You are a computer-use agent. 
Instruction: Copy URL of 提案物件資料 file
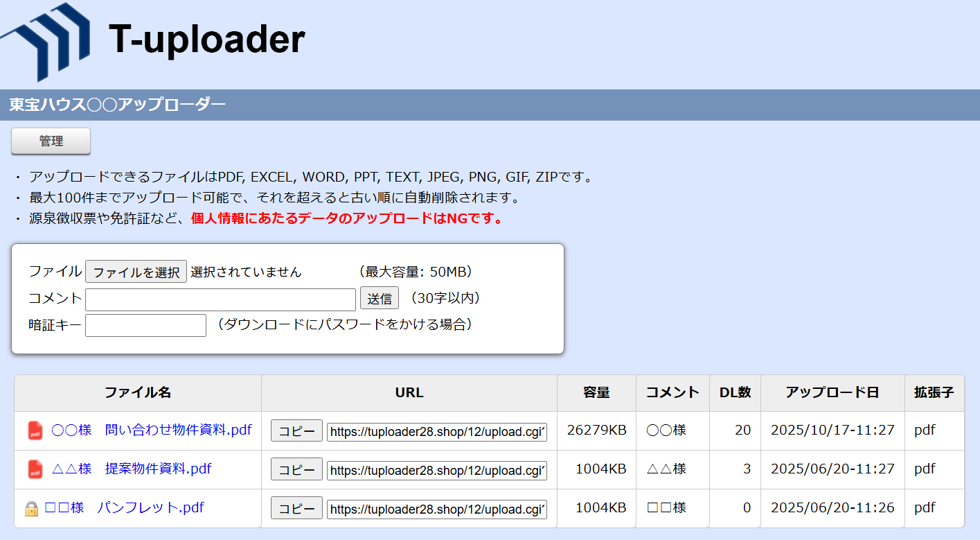pos(296,469)
